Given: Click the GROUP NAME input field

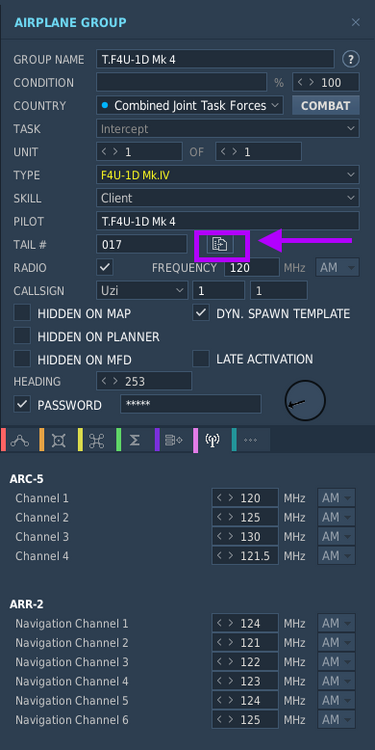Looking at the screenshot, I should click(x=215, y=59).
